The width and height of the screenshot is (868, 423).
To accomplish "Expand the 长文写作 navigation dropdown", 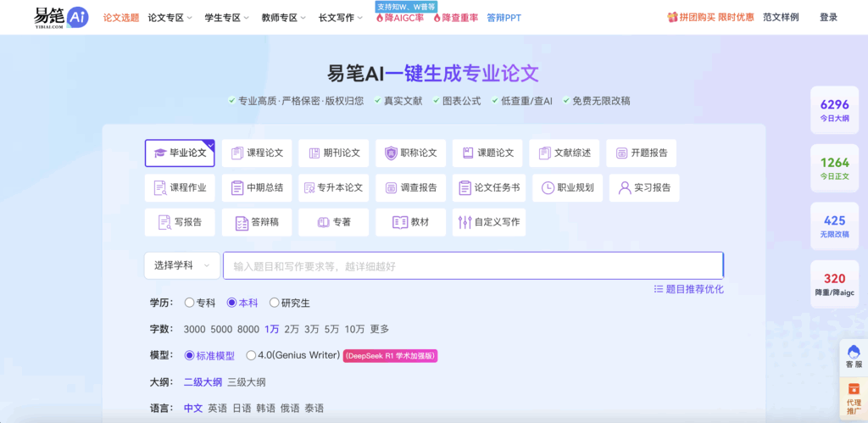I will (x=340, y=17).
